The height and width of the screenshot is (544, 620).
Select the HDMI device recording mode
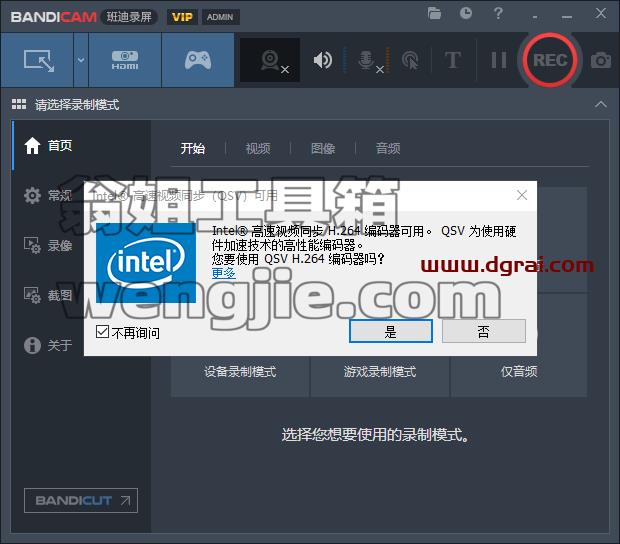pyautogui.click(x=125, y=60)
